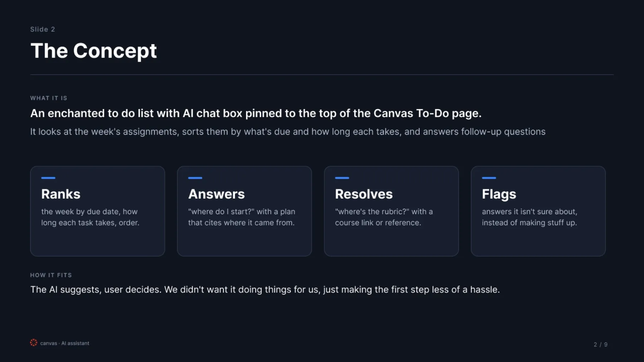Click the AI suggests, user decides sentence
This screenshot has width=644, height=362.
pyautogui.click(x=265, y=289)
